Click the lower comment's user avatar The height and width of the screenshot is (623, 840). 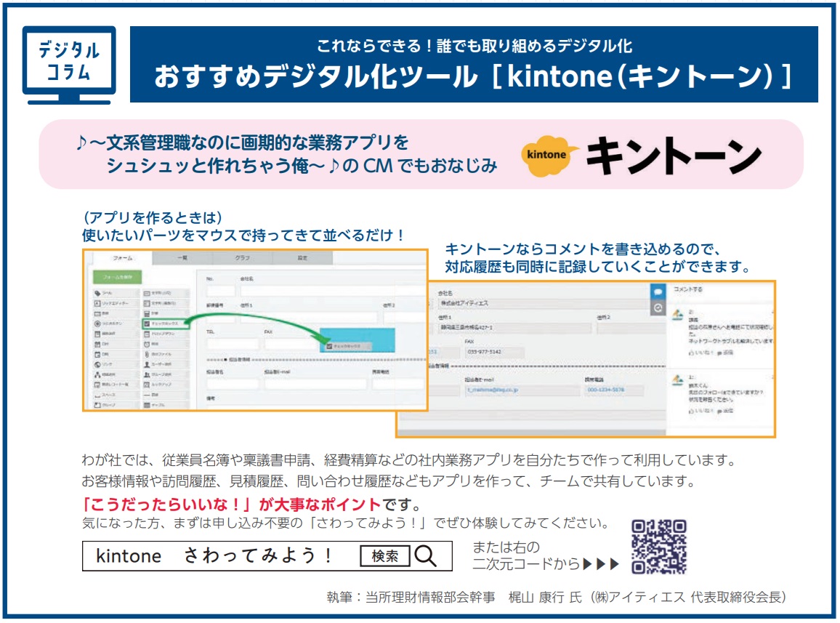(678, 380)
